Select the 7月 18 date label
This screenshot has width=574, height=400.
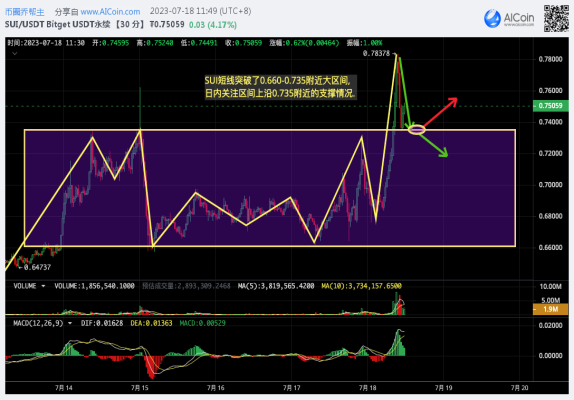(368, 388)
